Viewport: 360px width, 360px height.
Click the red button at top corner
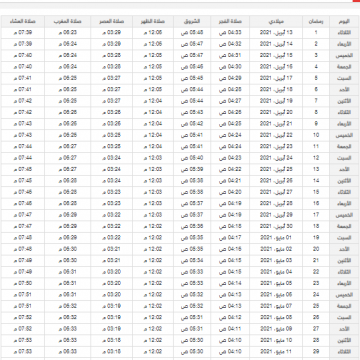pos(356,1)
